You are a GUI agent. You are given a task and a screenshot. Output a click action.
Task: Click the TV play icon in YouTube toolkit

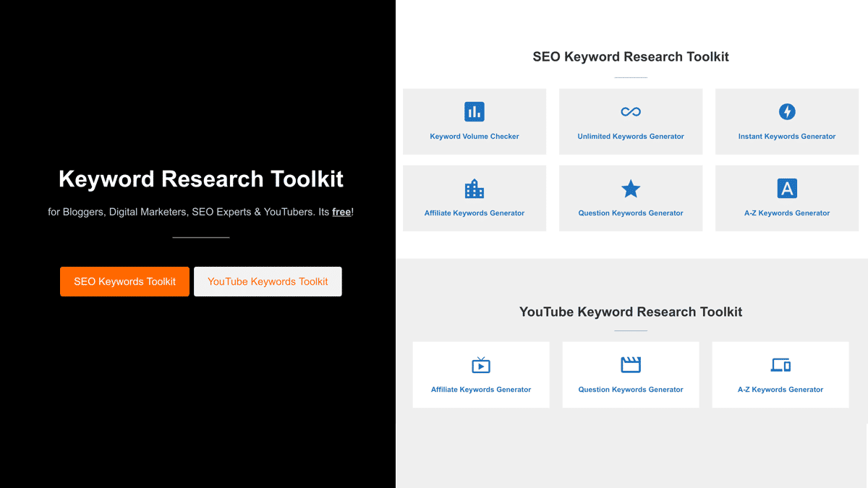(x=481, y=364)
